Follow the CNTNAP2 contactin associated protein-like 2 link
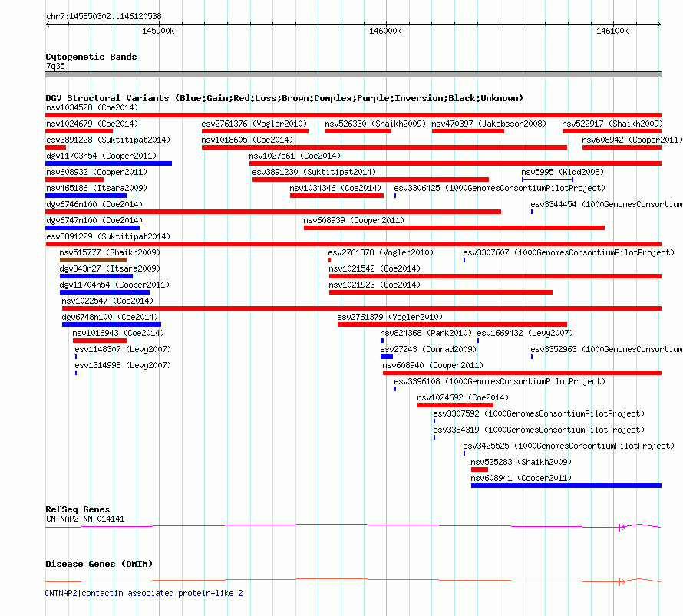This screenshot has height=616, width=683. [x=144, y=593]
